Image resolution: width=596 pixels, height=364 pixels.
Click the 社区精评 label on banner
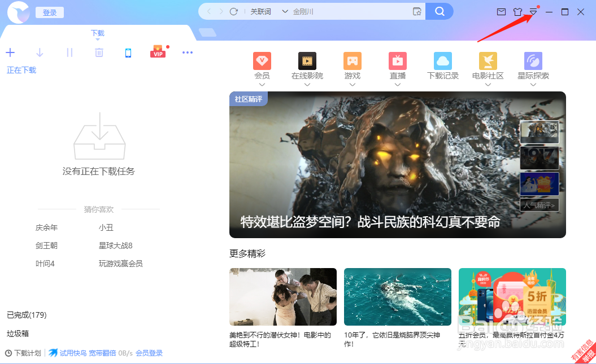pos(248,99)
